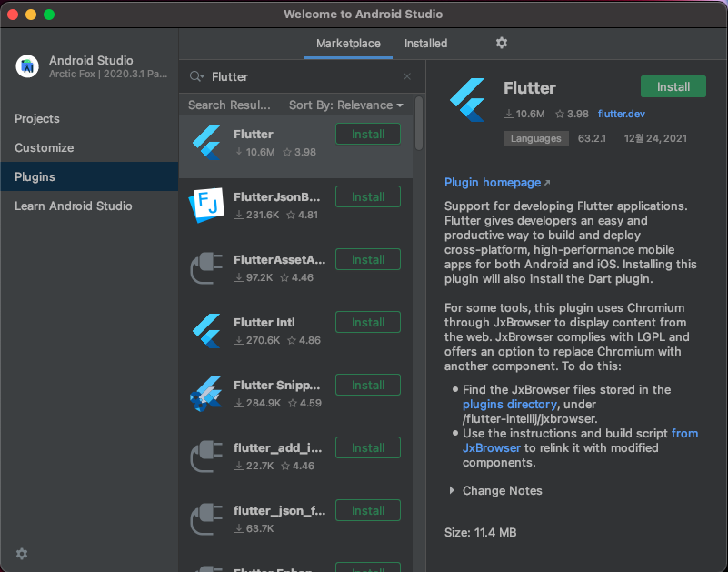Click the search magnifier icon with history arrow
Viewport: 728px width, 572px height.
(197, 76)
